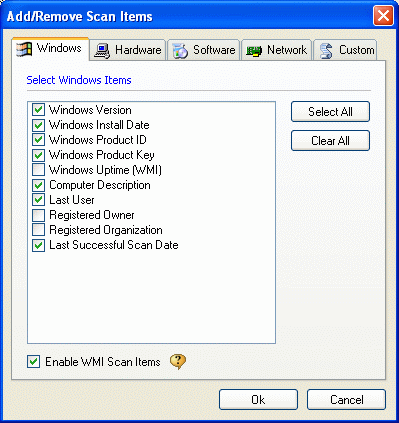Image resolution: width=399 pixels, height=423 pixels.
Task: Click the 'Windows Product ID' item label
Action: point(98,140)
